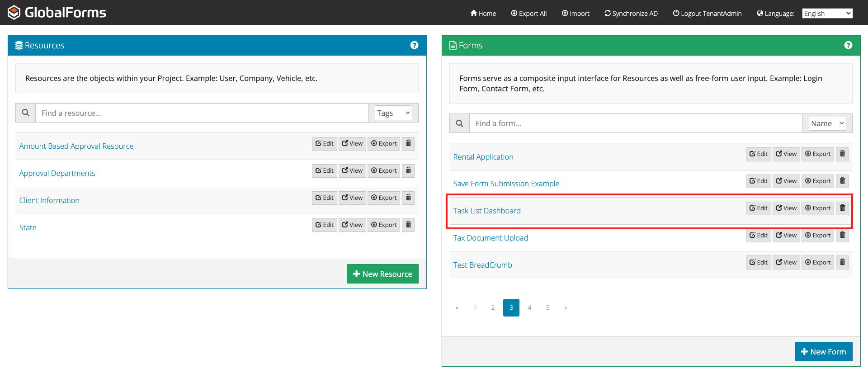Click the GlobalForms logo icon
The image size is (868, 378).
[x=14, y=12]
